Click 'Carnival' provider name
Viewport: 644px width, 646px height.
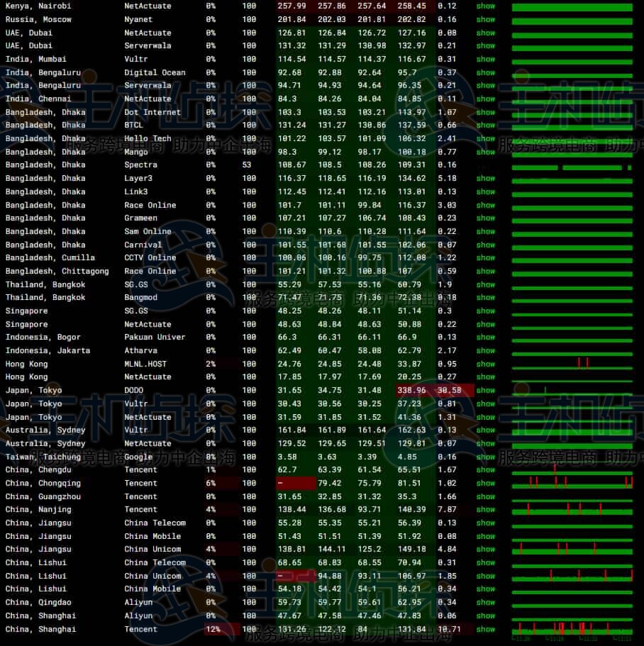(x=143, y=245)
